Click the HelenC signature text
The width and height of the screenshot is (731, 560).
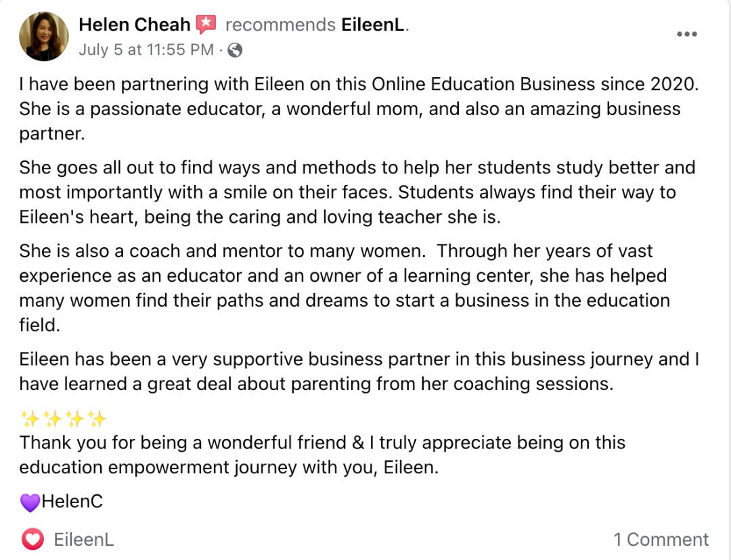click(72, 502)
